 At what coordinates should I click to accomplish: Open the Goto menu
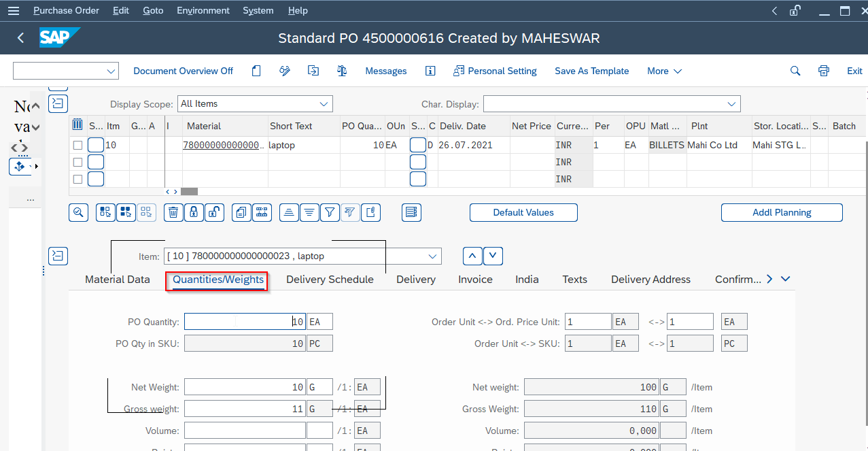[153, 11]
